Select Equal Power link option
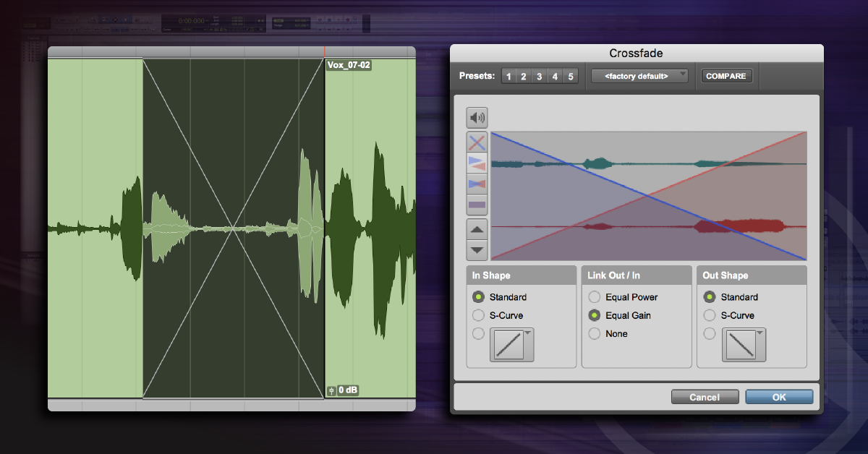Viewport: 868px width, 454px height. (x=594, y=297)
